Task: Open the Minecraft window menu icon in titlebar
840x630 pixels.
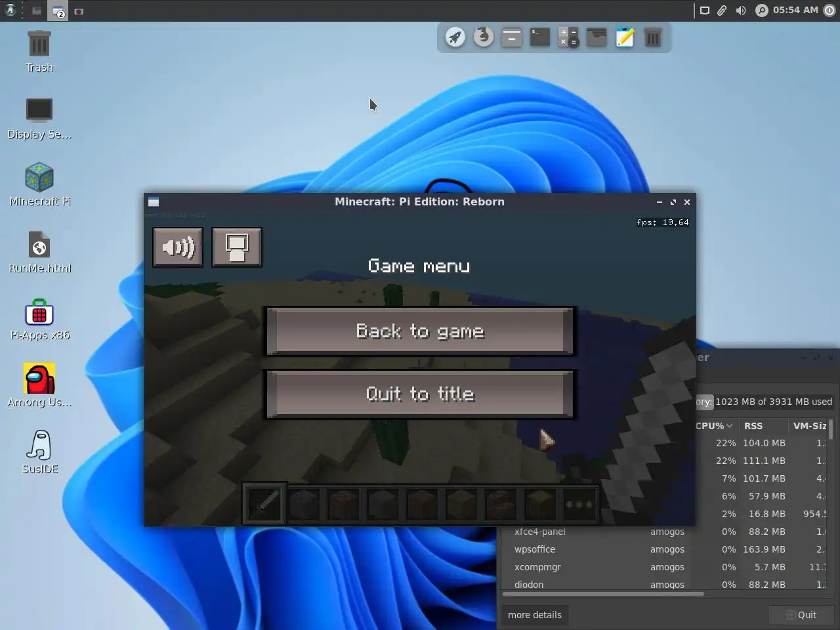Action: pos(154,202)
